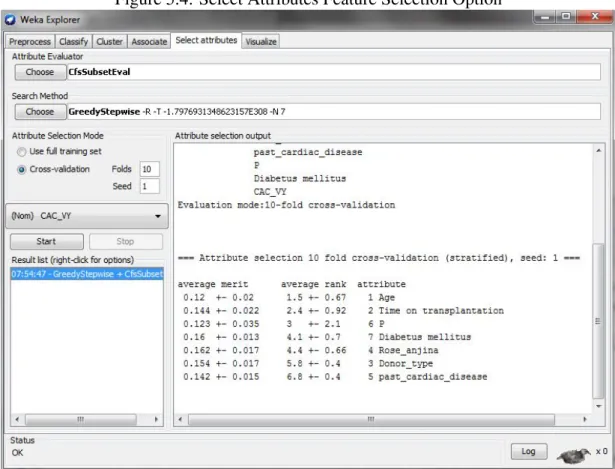The width and height of the screenshot is (615, 469).
Task: Click the CfsSubsetEval evaluator field
Action: (334, 72)
